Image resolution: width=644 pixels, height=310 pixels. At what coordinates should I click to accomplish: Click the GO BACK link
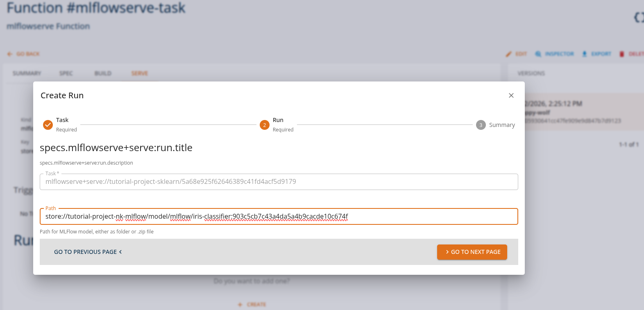(27, 54)
